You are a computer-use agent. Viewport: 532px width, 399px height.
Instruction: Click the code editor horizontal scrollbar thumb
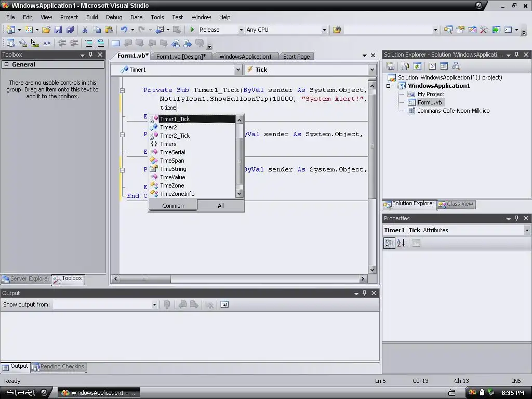pos(145,279)
